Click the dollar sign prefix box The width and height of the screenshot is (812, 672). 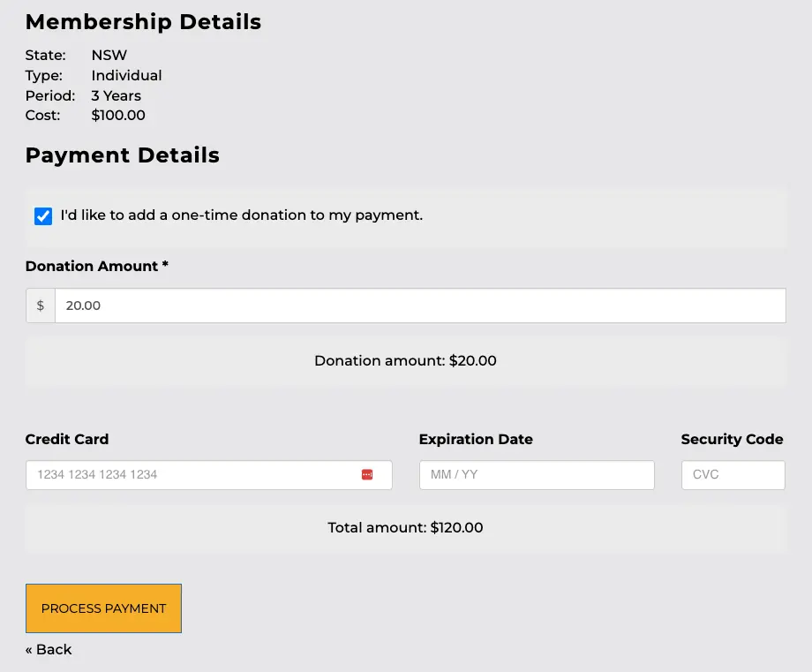click(x=41, y=306)
